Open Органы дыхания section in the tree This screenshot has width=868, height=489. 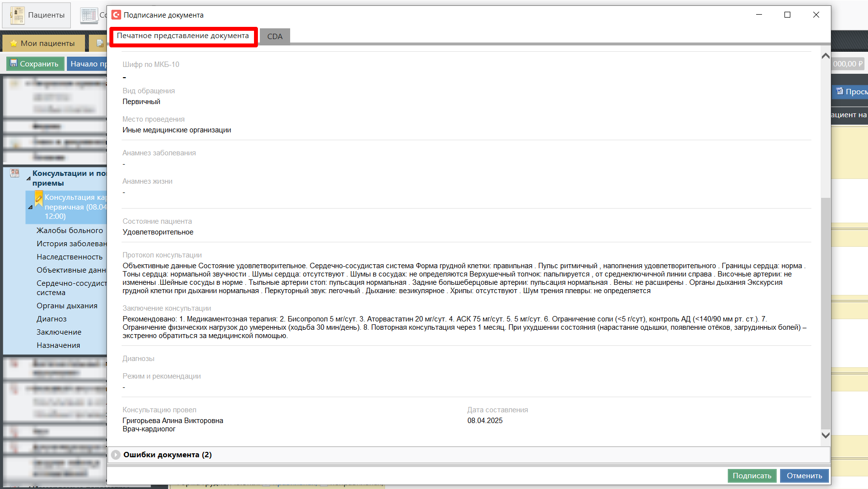(67, 306)
